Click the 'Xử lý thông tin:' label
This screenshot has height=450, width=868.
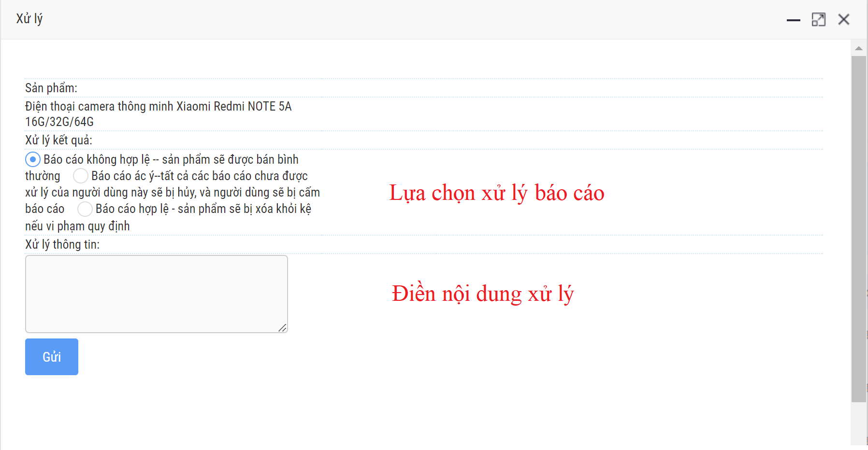coord(62,244)
